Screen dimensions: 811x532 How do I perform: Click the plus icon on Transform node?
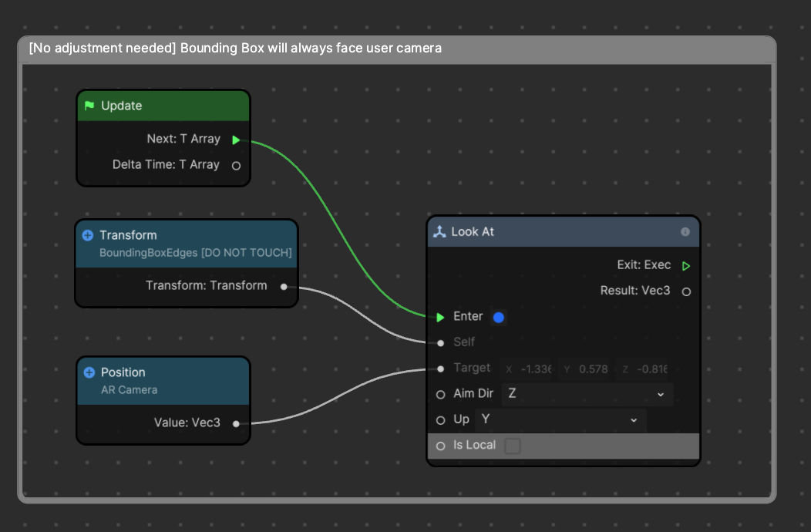point(88,235)
